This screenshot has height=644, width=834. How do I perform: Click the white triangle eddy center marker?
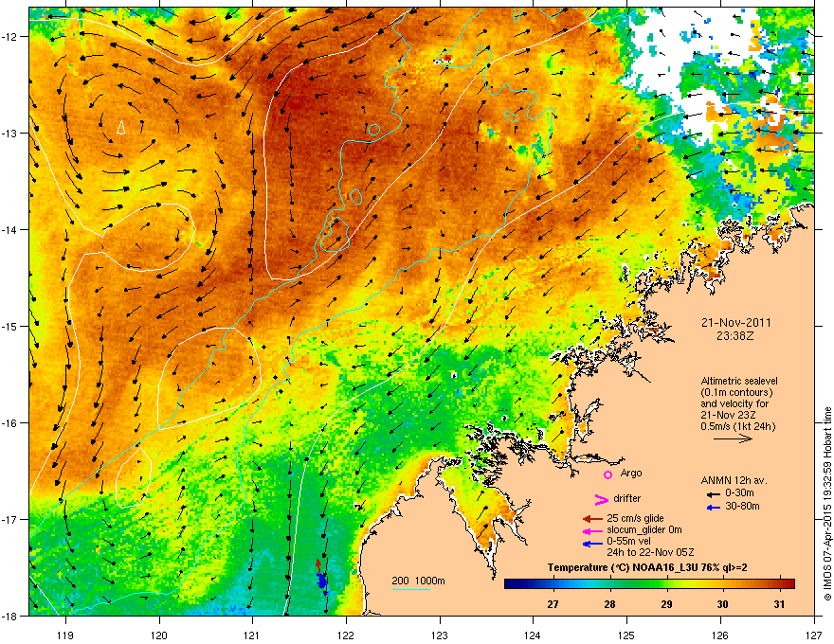click(x=120, y=127)
